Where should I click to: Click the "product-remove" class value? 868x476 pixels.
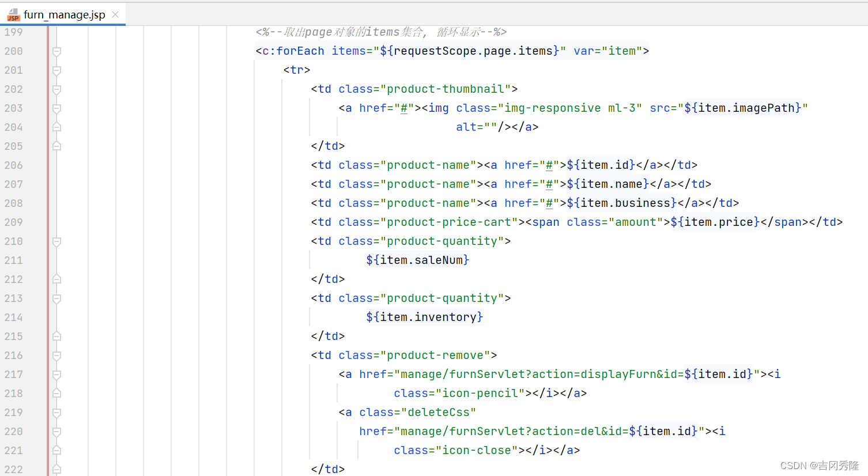[x=435, y=356]
